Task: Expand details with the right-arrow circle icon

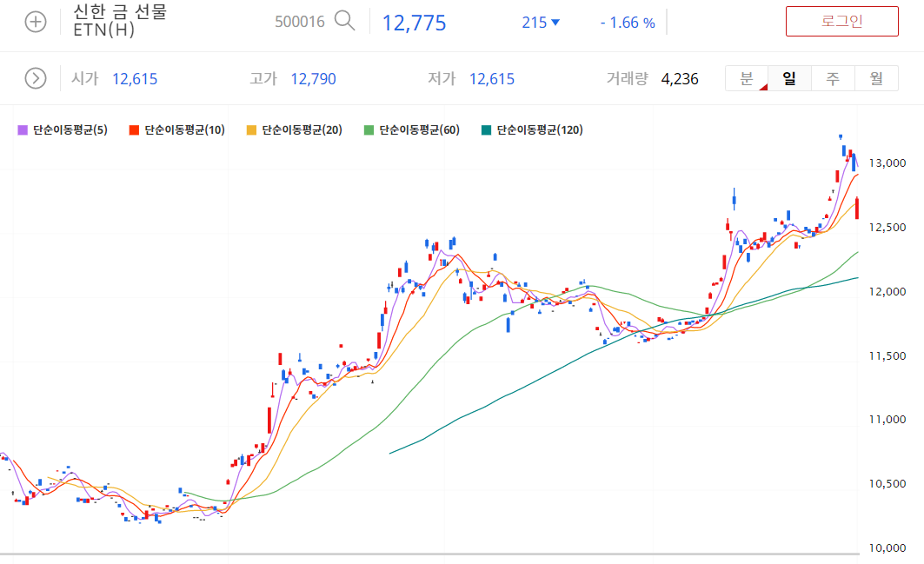Action: click(x=36, y=78)
